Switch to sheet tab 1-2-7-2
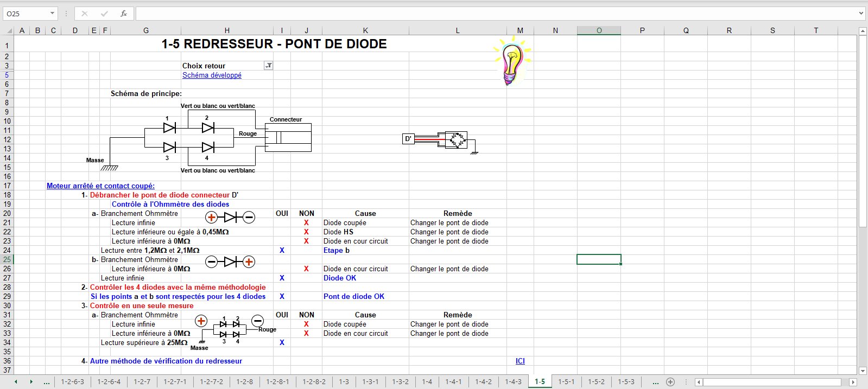Viewport: 868px width, 389px height. pyautogui.click(x=211, y=382)
